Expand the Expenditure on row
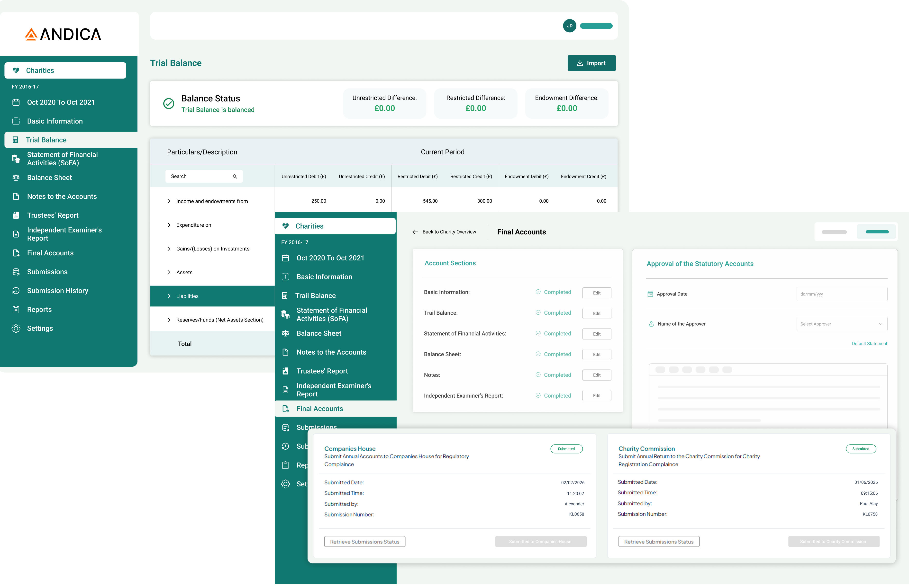The width and height of the screenshot is (909, 588). pyautogui.click(x=169, y=225)
